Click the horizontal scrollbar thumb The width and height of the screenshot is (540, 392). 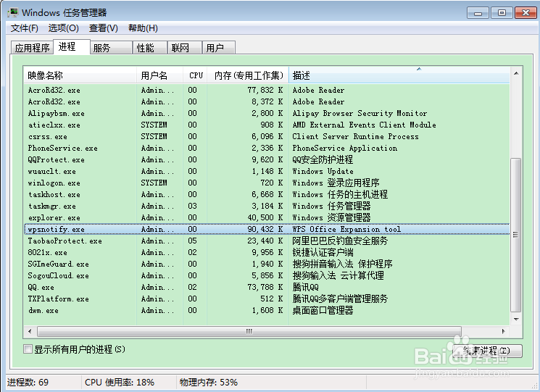click(x=249, y=331)
